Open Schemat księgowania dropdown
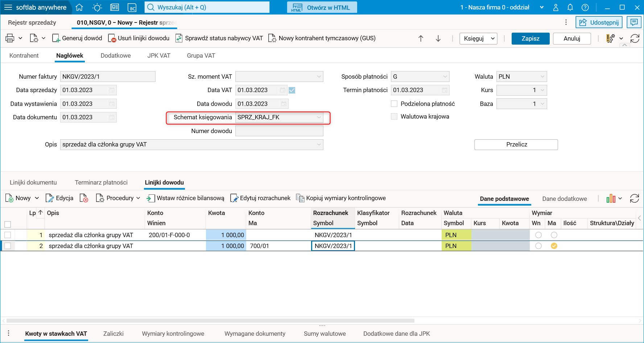This screenshot has height=343, width=644. [x=319, y=117]
